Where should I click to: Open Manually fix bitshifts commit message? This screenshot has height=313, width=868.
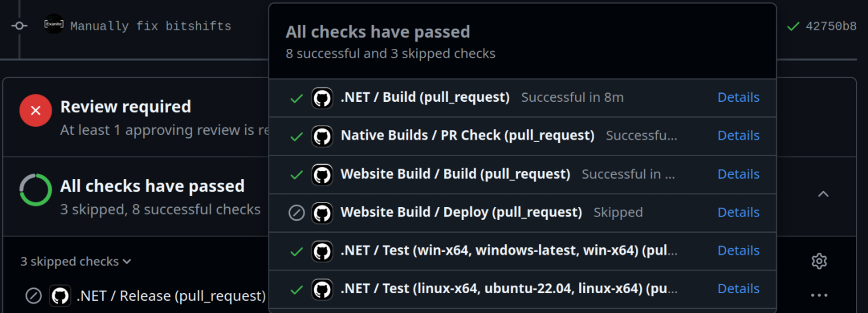click(151, 26)
